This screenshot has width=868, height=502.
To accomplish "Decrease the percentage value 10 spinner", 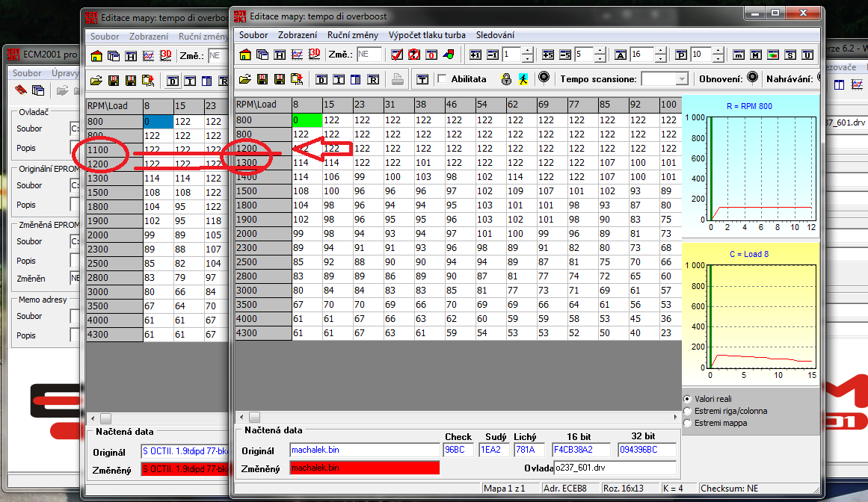I will click(x=718, y=58).
